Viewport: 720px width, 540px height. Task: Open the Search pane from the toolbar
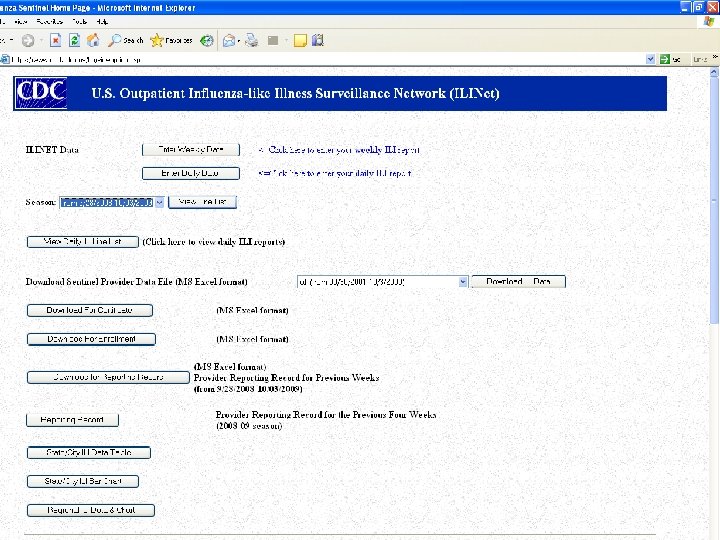tap(125, 40)
